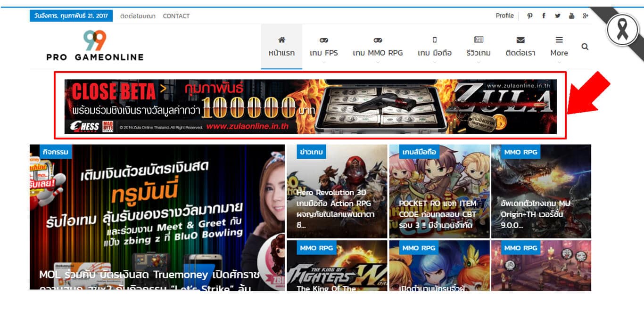
Task: Expand the chevron under รีวิวเกม
Action: pyautogui.click(x=479, y=62)
